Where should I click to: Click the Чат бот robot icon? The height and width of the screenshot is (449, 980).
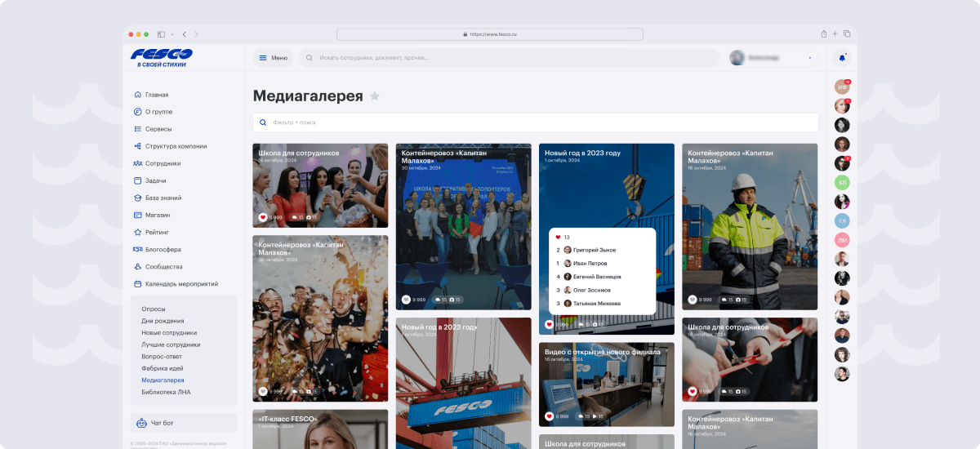pyautogui.click(x=141, y=423)
